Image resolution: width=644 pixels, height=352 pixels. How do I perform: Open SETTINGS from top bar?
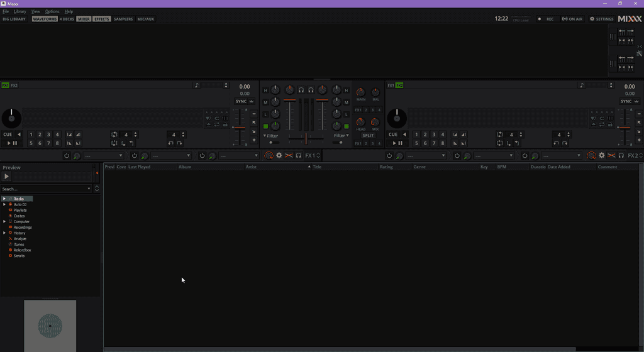[x=602, y=19]
